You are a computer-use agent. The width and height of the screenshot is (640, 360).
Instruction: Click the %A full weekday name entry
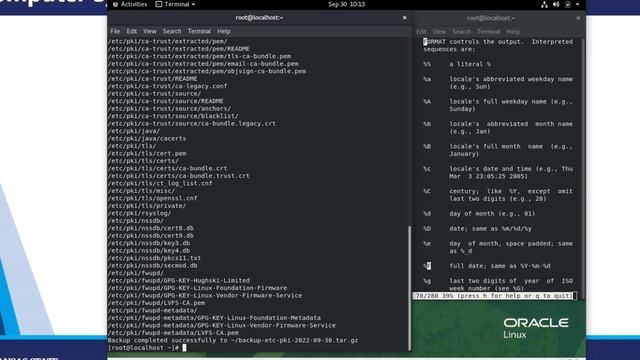498,105
